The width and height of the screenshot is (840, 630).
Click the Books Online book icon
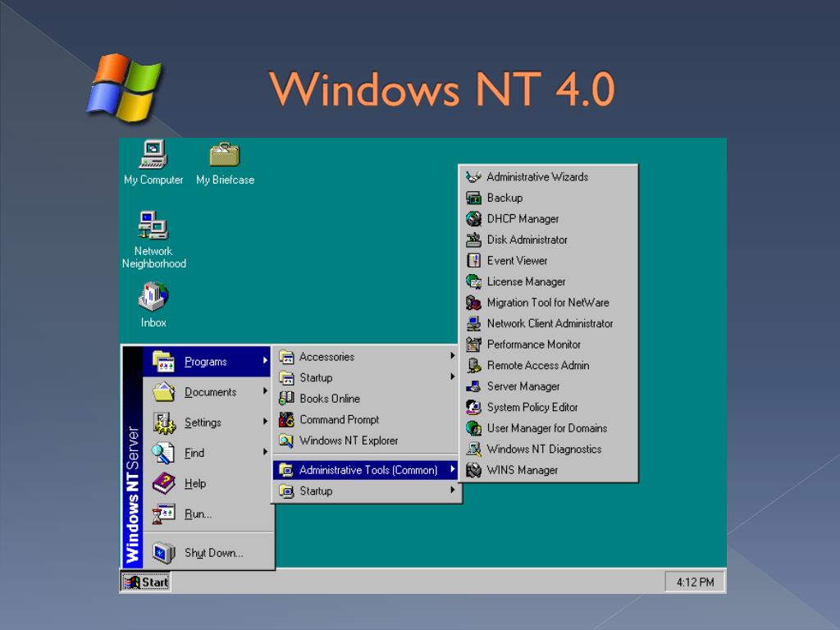tap(286, 398)
